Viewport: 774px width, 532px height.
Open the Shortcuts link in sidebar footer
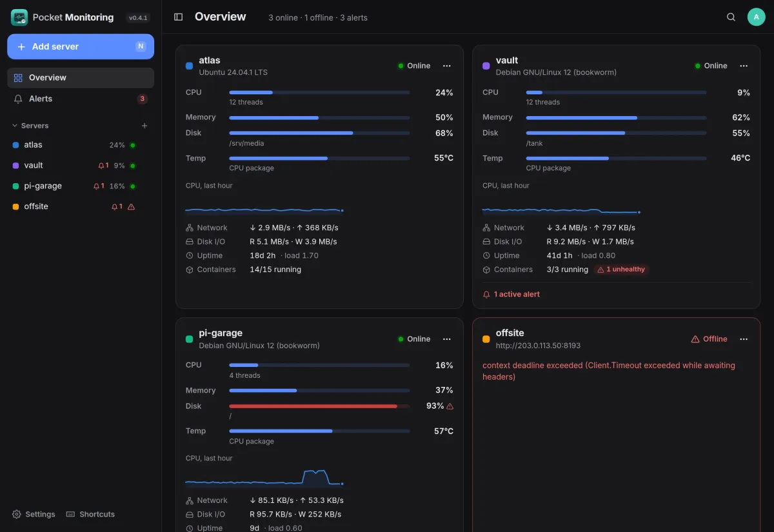[90, 515]
